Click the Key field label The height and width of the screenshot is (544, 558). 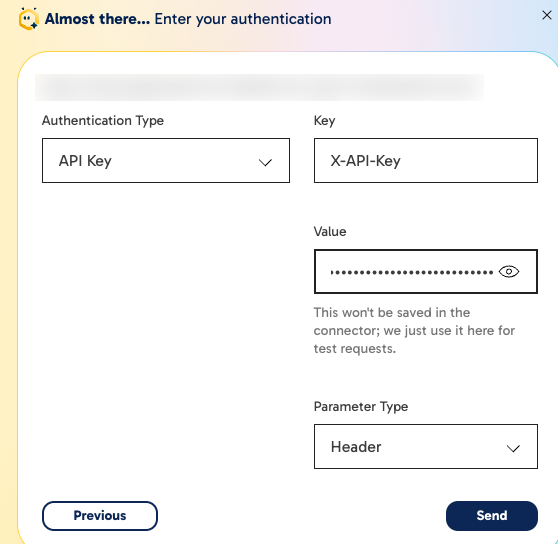[324, 121]
